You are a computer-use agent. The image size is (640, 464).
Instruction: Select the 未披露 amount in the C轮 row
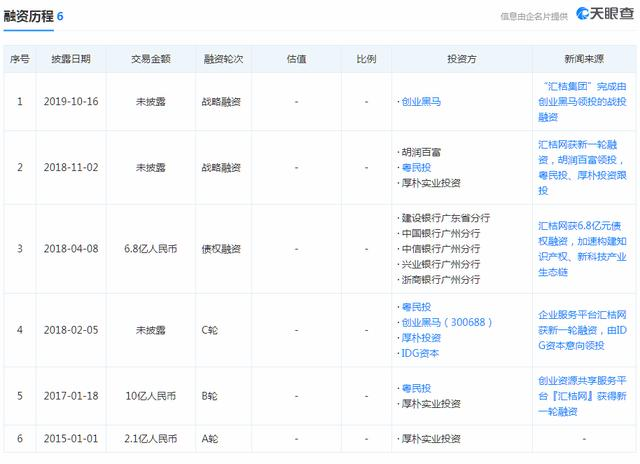tap(151, 330)
